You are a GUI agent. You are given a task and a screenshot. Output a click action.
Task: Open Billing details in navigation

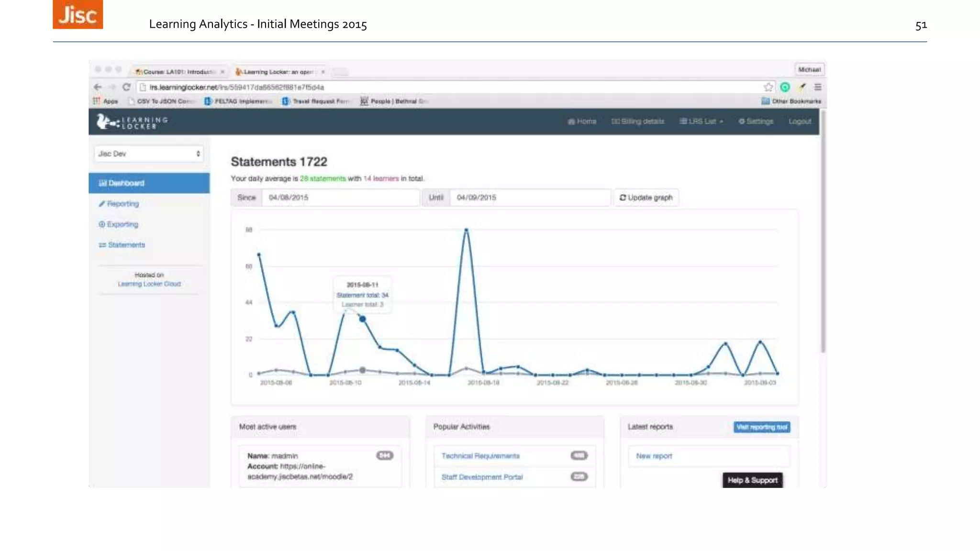(638, 121)
